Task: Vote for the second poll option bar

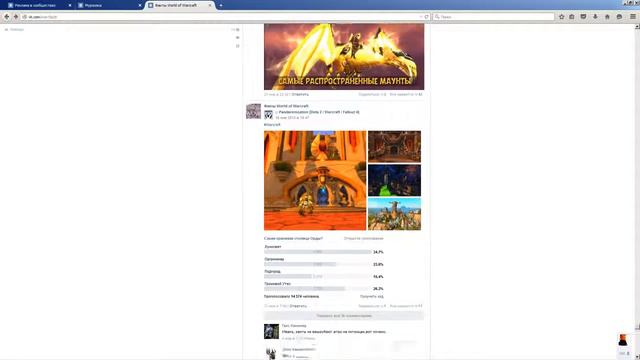Action: point(318,264)
